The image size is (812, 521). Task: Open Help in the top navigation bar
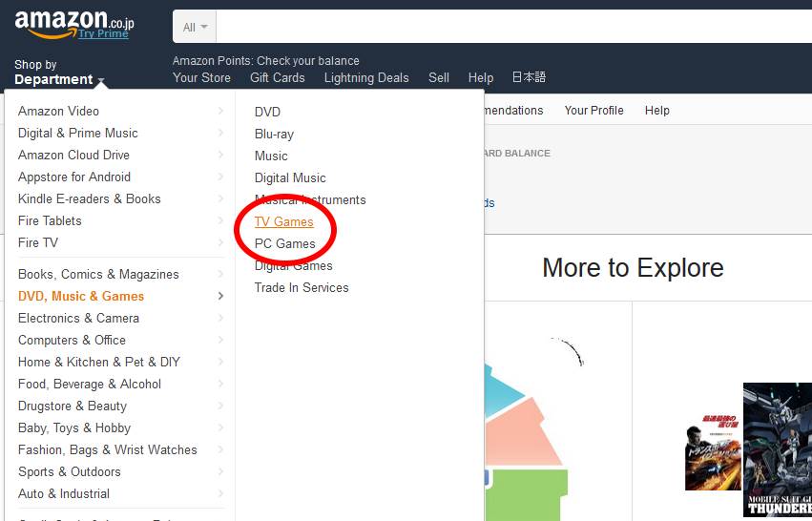pos(481,77)
